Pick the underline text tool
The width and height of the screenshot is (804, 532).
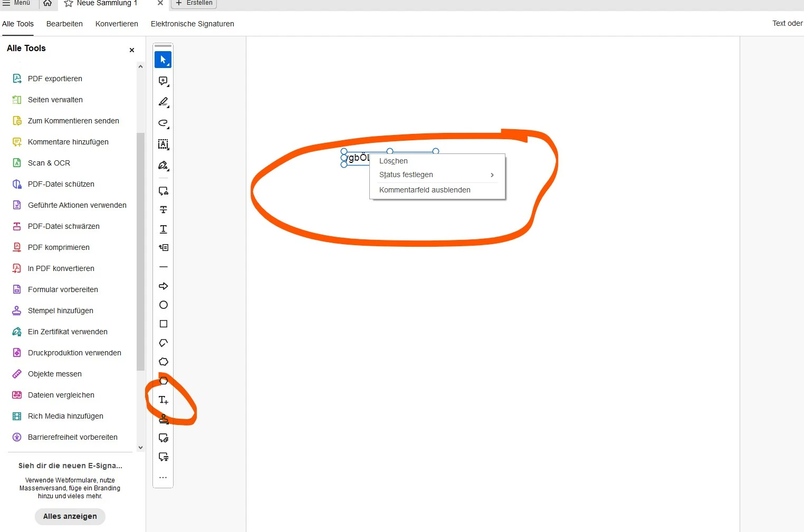pyautogui.click(x=163, y=229)
